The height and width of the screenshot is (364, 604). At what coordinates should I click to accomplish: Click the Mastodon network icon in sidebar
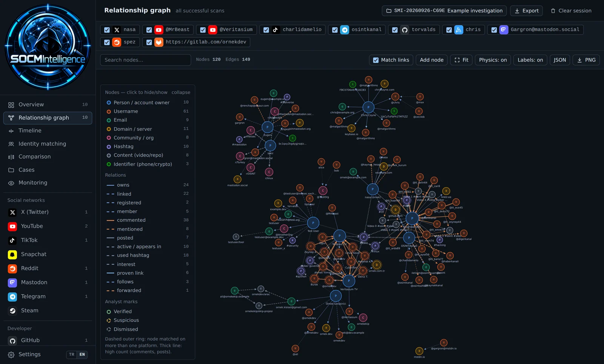click(x=12, y=282)
